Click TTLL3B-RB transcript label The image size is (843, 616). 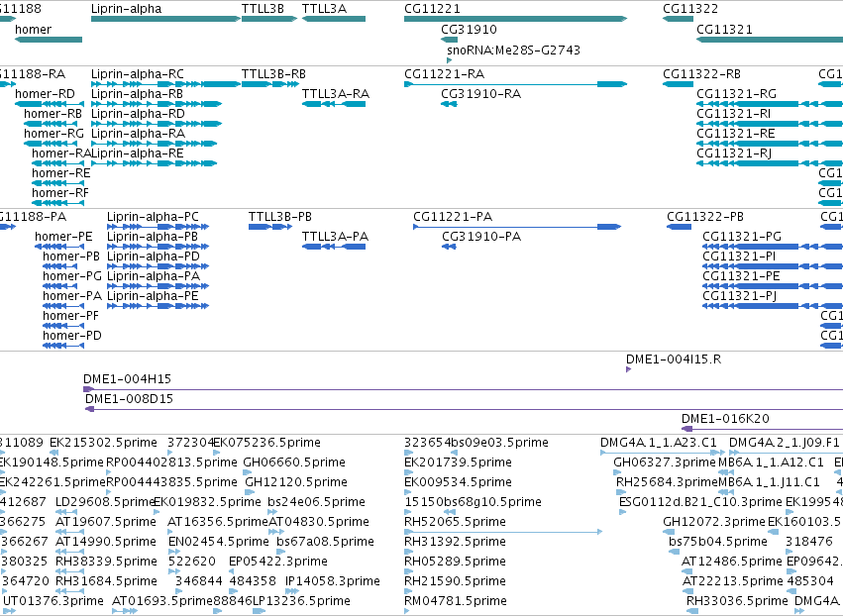(x=273, y=74)
